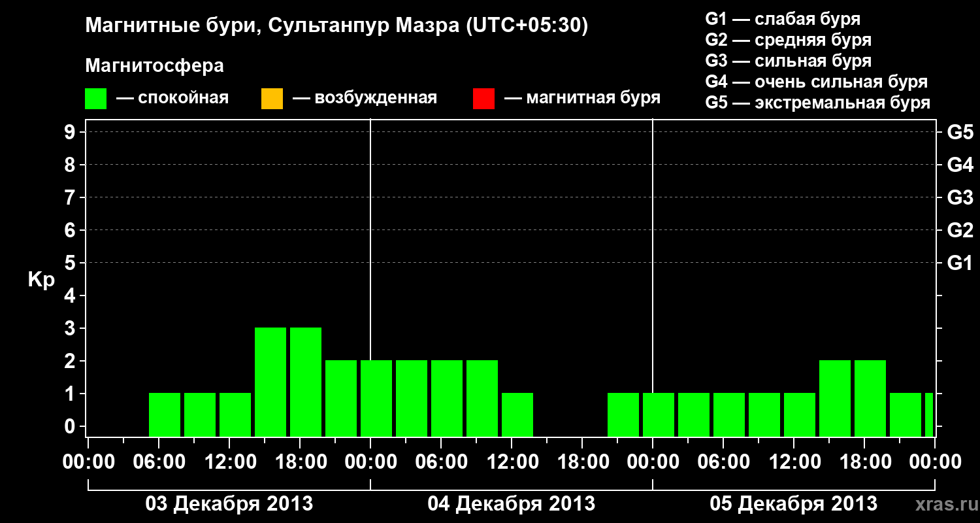Viewport: 980px width, 523px height.
Task: Click the first Kp 2 bar on 05 Декабря
Action: tap(835, 398)
